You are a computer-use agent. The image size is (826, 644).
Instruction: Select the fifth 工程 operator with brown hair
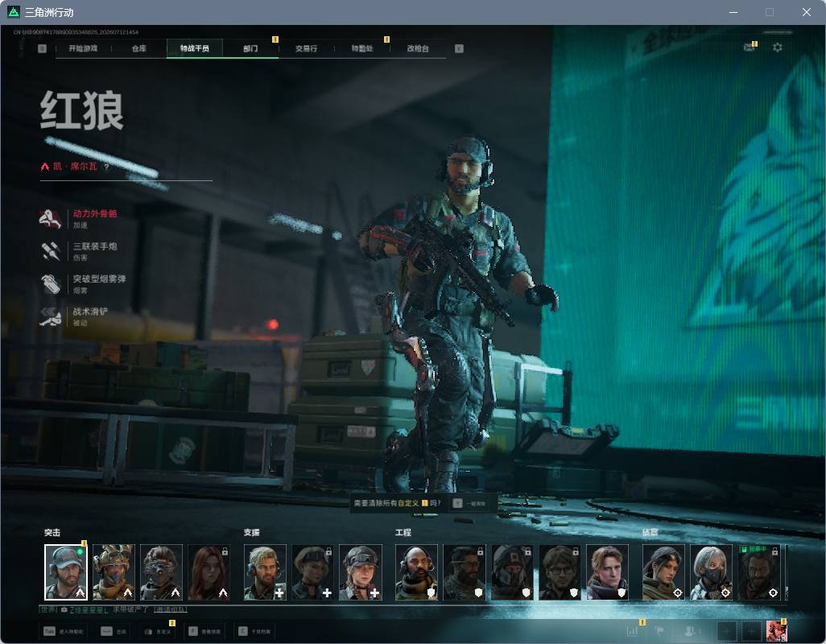click(607, 572)
